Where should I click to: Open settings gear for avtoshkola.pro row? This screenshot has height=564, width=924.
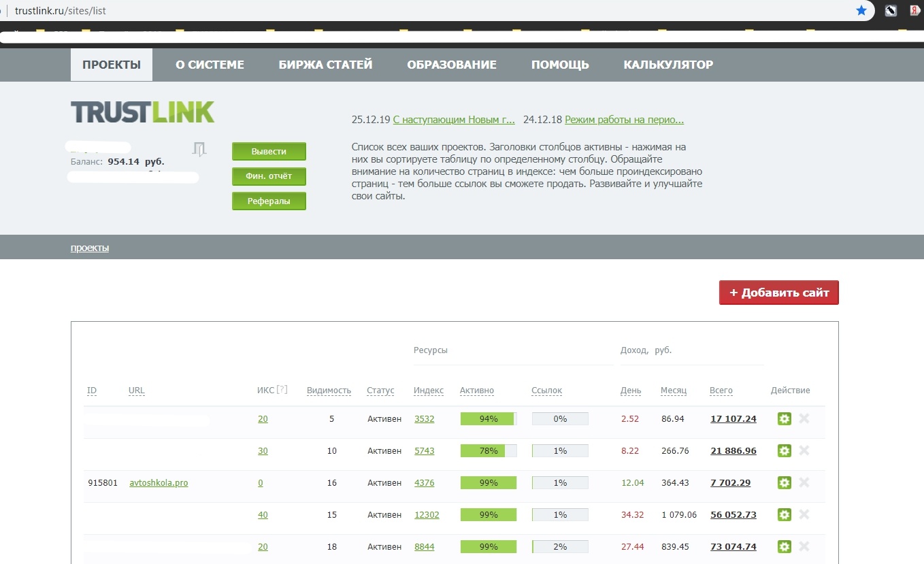click(784, 482)
